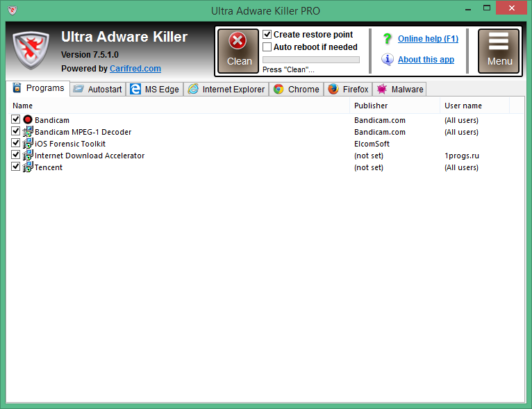Enable Auto reboot if needed

267,47
